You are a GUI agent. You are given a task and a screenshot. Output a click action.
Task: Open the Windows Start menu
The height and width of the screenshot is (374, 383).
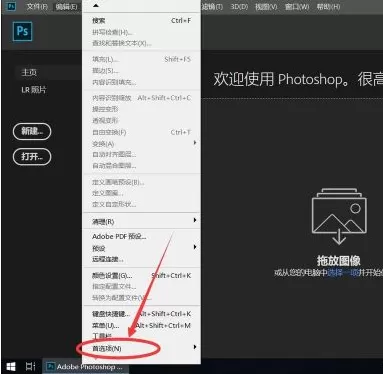tap(11, 367)
